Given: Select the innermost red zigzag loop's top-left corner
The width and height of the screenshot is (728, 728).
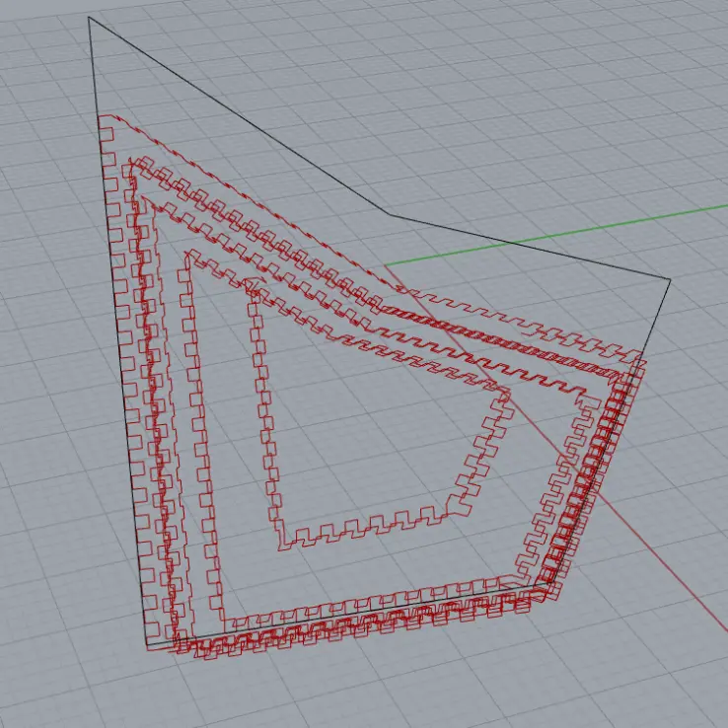Looking at the screenshot, I should [252, 286].
